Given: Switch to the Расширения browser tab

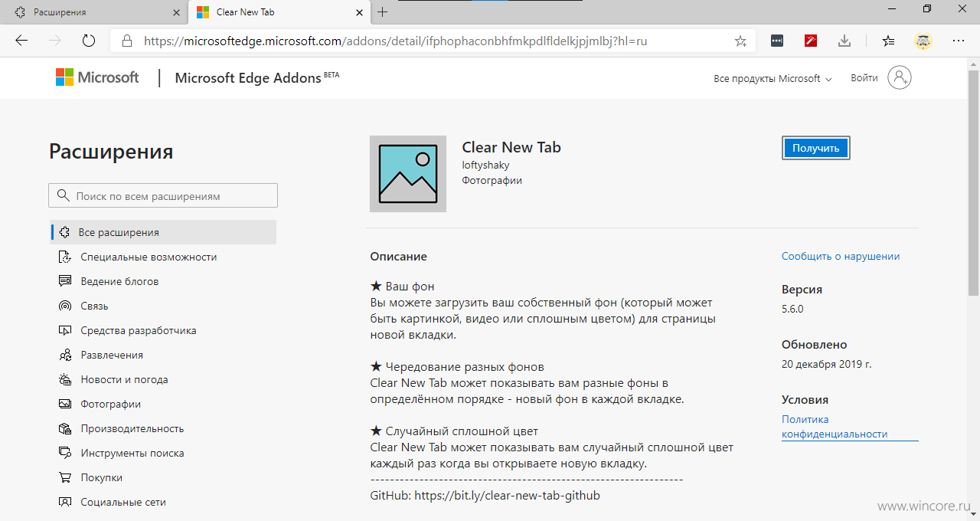Looking at the screenshot, I should coord(93,12).
